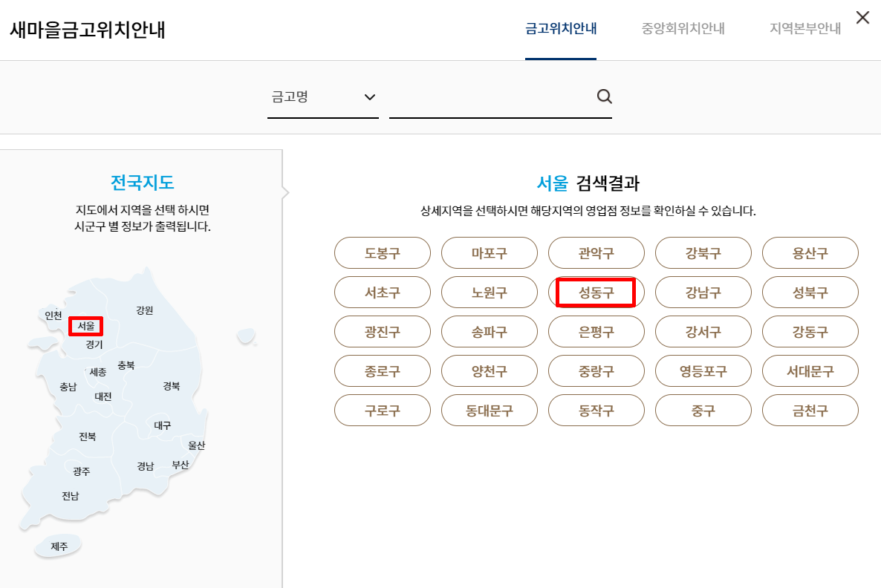
Task: Select 강북구 district button
Action: coord(703,252)
